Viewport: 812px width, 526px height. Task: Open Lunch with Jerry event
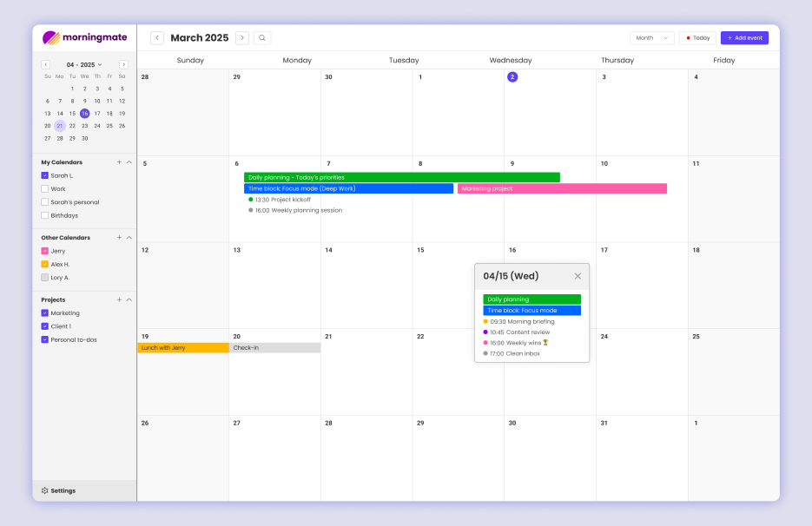183,348
